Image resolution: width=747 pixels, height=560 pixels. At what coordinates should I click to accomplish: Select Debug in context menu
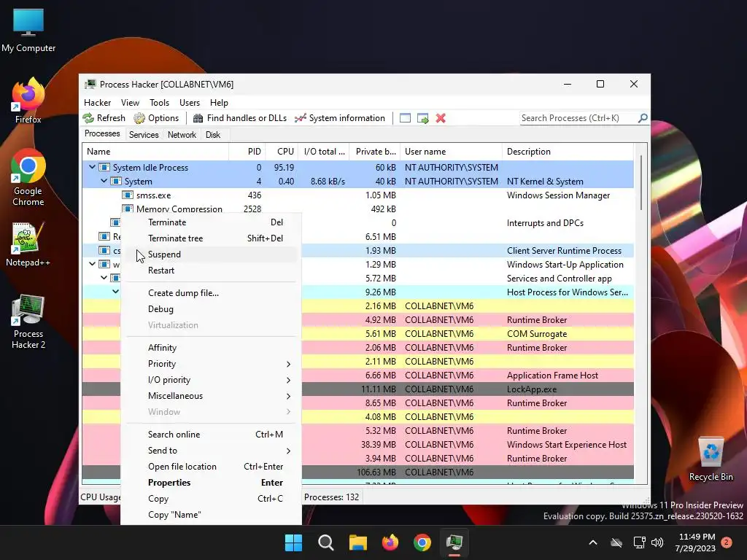tap(211, 309)
